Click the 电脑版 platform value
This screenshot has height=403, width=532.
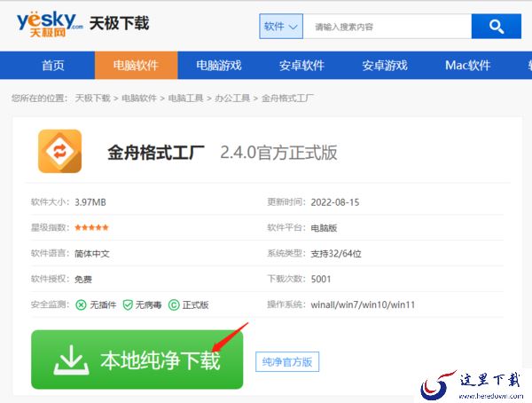pos(324,227)
